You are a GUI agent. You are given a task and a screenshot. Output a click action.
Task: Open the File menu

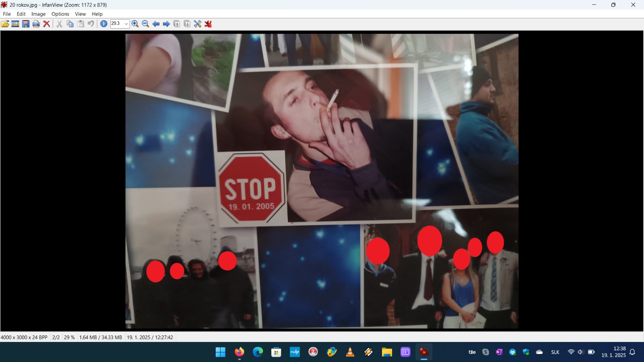[7, 14]
